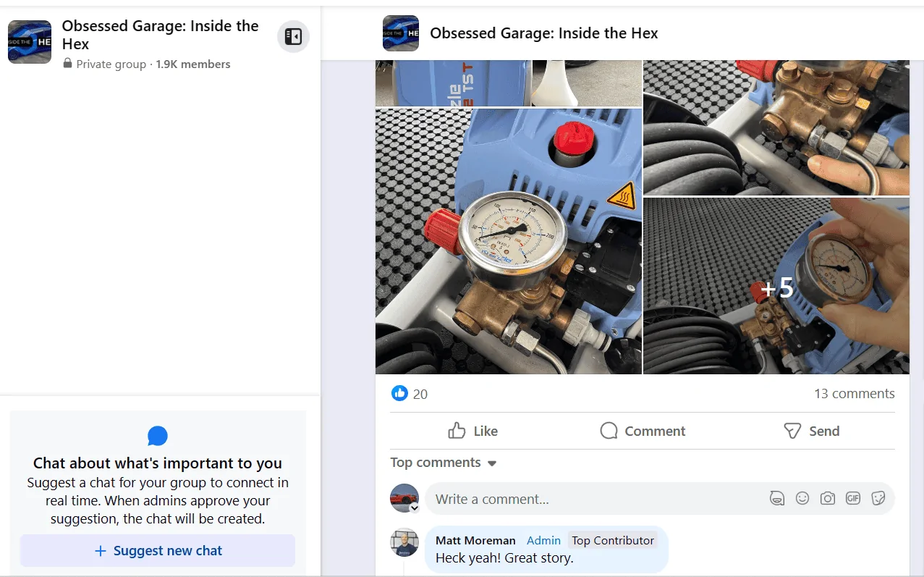
Task: Collapse the group sidebar panel icon
Action: (293, 37)
